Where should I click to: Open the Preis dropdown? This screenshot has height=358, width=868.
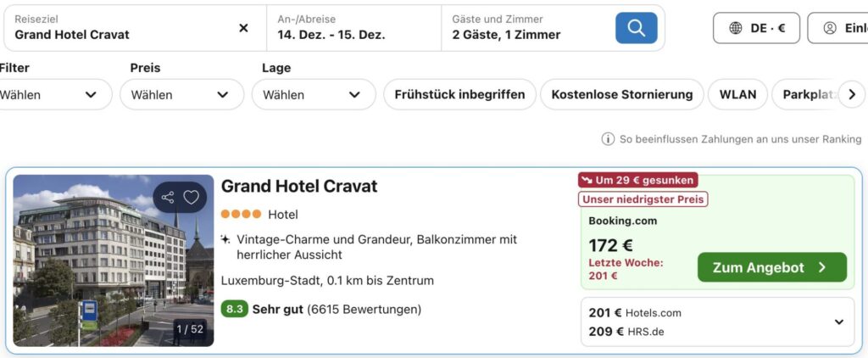tap(181, 94)
